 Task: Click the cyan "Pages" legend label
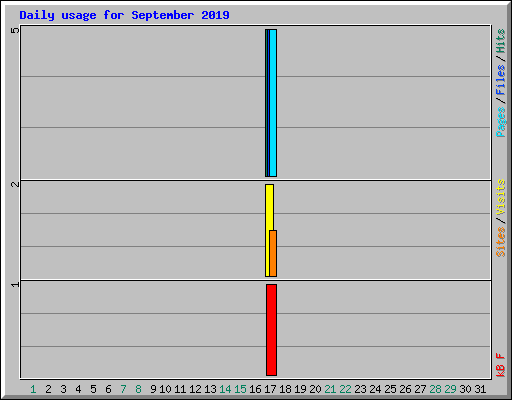pos(501,122)
